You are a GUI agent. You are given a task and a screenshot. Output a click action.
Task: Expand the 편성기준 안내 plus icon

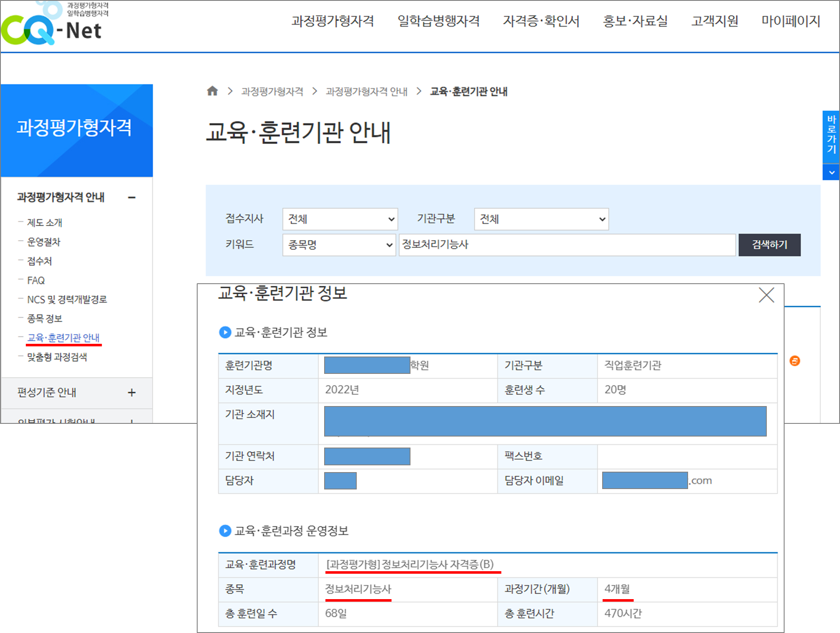(132, 393)
